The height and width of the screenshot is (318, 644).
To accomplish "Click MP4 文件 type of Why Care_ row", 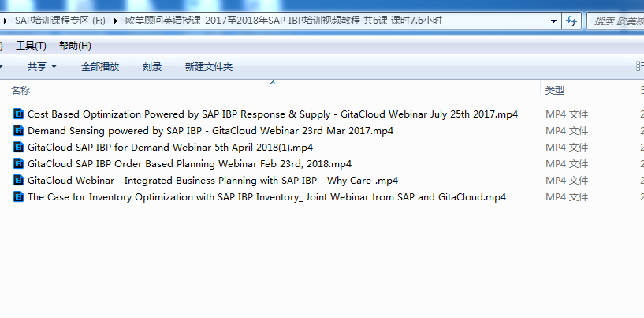I will 567,181.
